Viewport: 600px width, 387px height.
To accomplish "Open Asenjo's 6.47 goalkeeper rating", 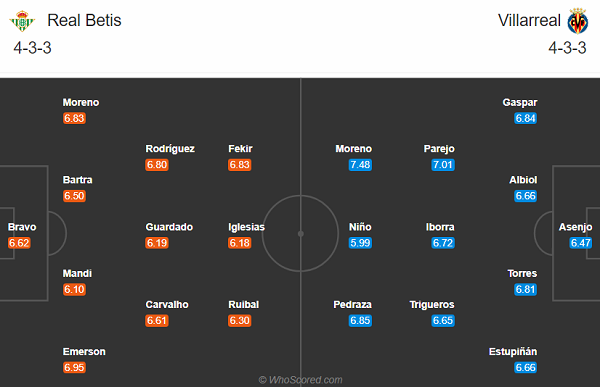I will 580,243.
